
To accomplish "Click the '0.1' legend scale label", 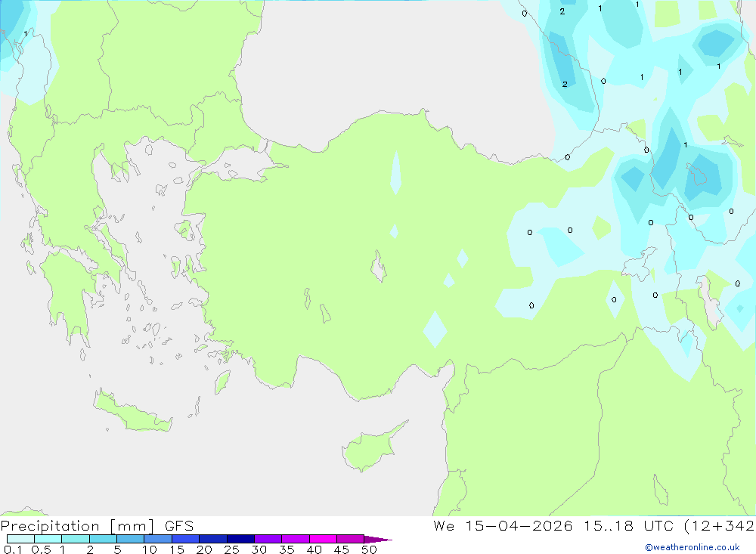I will pos(13,549).
